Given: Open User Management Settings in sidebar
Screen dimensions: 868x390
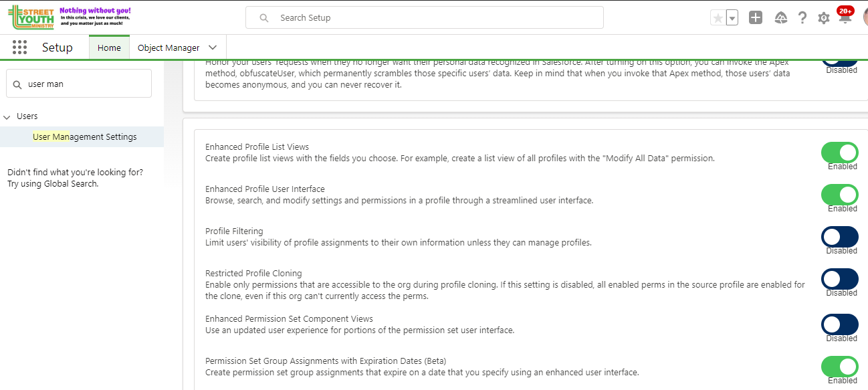Looking at the screenshot, I should point(85,136).
